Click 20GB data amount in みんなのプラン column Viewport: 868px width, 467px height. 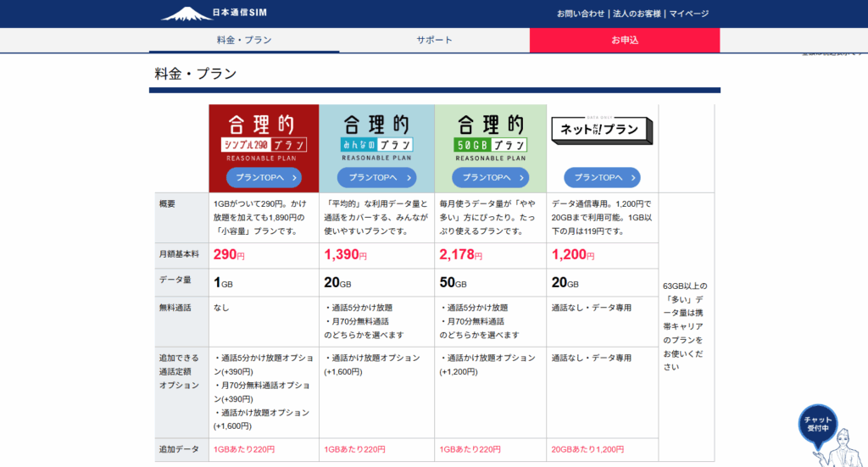[x=337, y=283]
